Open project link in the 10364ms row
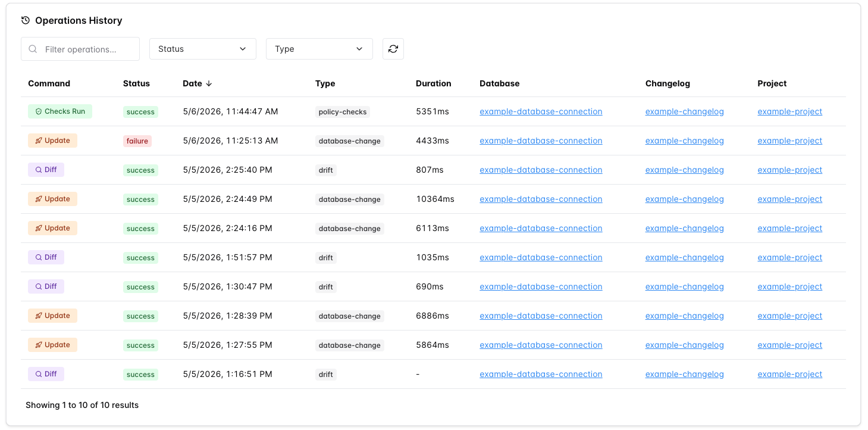The height and width of the screenshot is (430, 868). coord(790,199)
